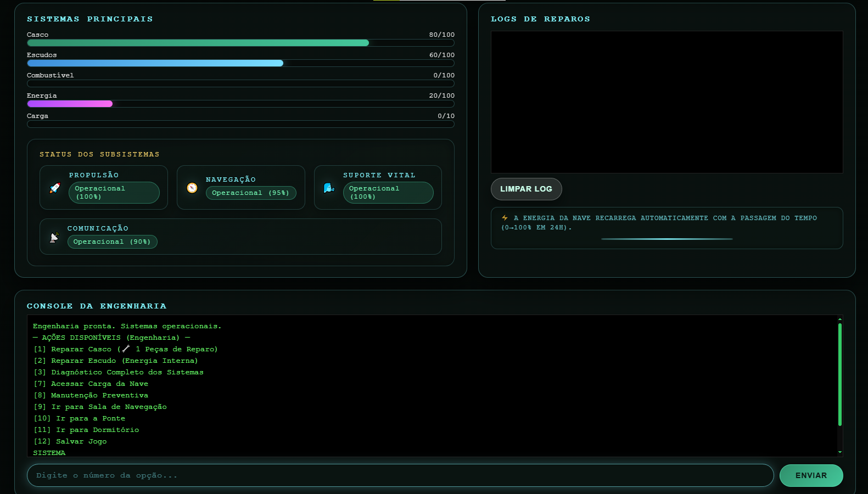Click the Energia purple progress bar
The width and height of the screenshot is (868, 494).
point(240,104)
